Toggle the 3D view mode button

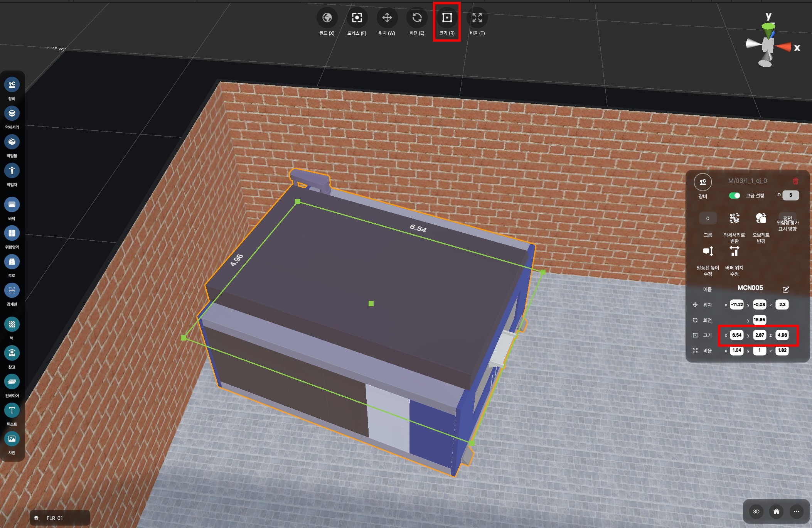click(756, 512)
